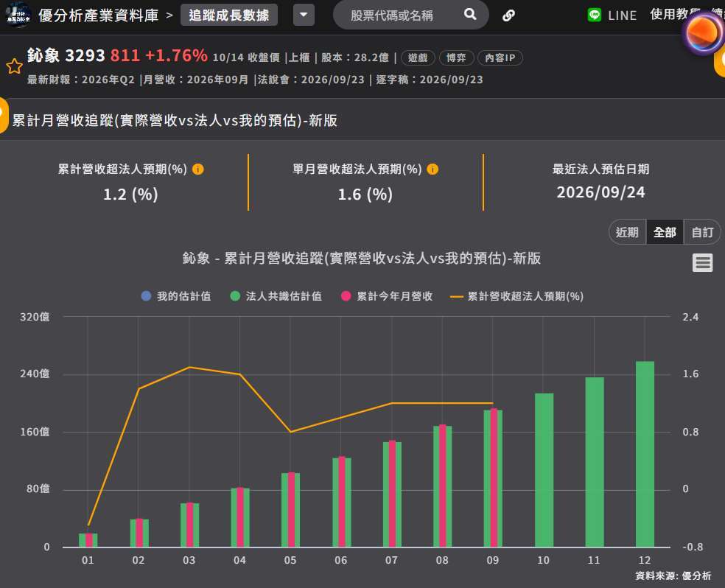Click the 遊戲 tag
This screenshot has height=588, width=725.
(418, 57)
